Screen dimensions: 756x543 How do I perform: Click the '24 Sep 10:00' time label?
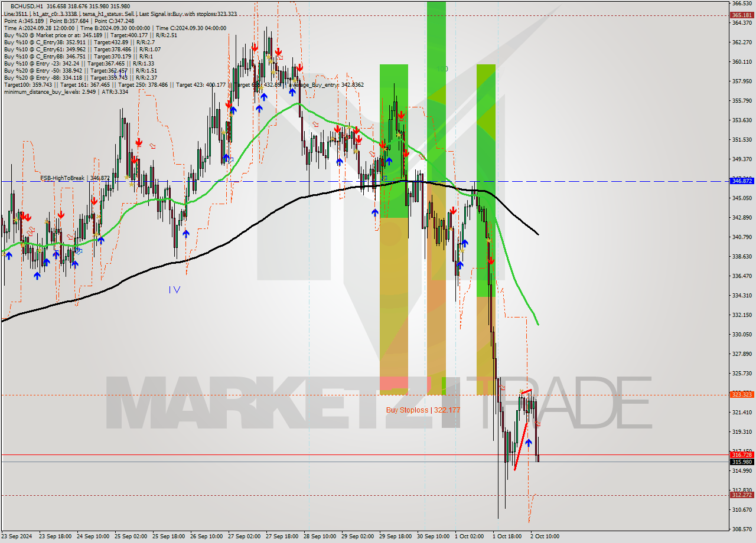point(93,537)
